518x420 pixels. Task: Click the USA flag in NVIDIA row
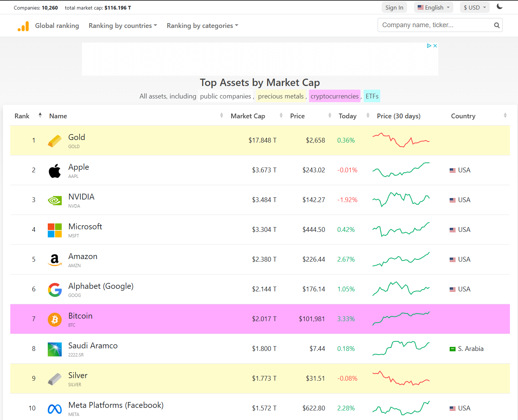tap(453, 200)
